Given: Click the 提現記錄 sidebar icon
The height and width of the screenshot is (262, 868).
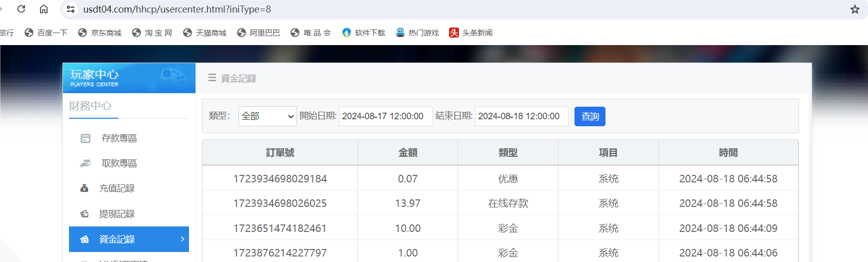Looking at the screenshot, I should (84, 214).
